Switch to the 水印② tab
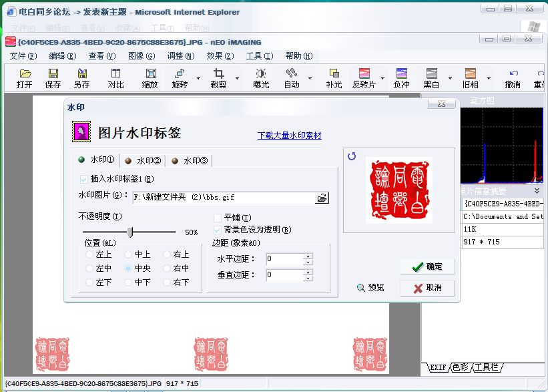This screenshot has height=392, width=548. point(144,161)
